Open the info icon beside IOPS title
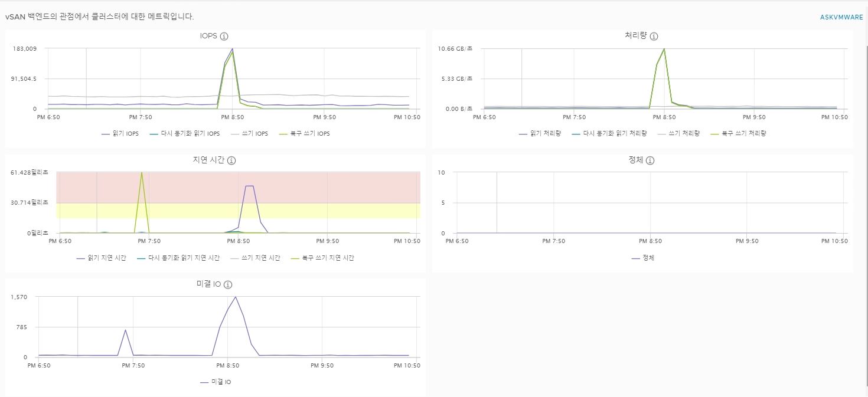This screenshot has height=397, width=868. click(x=224, y=37)
